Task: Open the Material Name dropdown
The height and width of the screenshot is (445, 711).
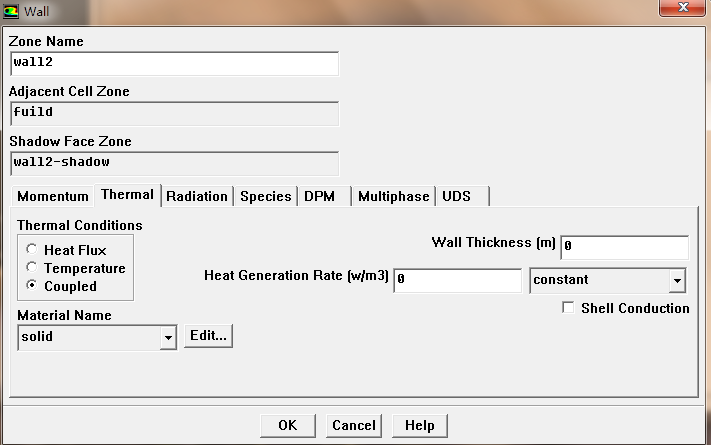Action: (167, 337)
